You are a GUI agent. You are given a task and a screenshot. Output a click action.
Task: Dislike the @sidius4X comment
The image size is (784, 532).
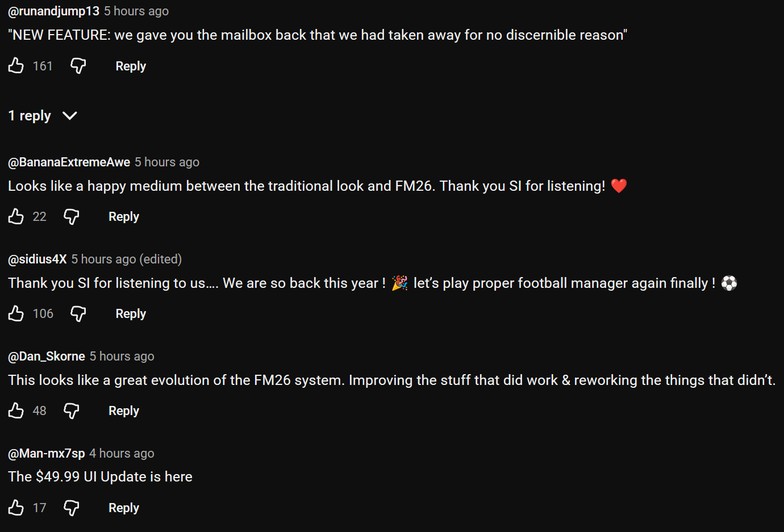[78, 313]
